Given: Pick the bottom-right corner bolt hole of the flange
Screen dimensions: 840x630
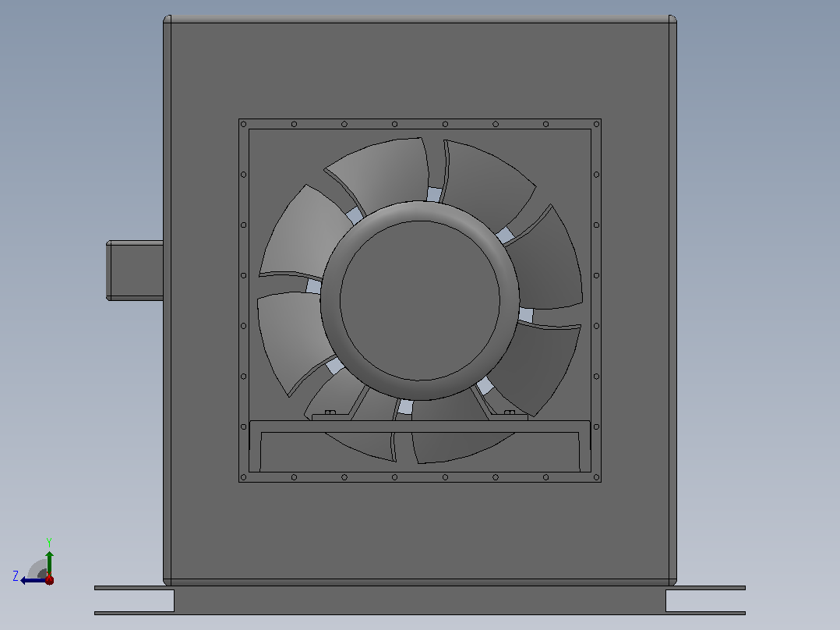Looking at the screenshot, I should [x=596, y=477].
